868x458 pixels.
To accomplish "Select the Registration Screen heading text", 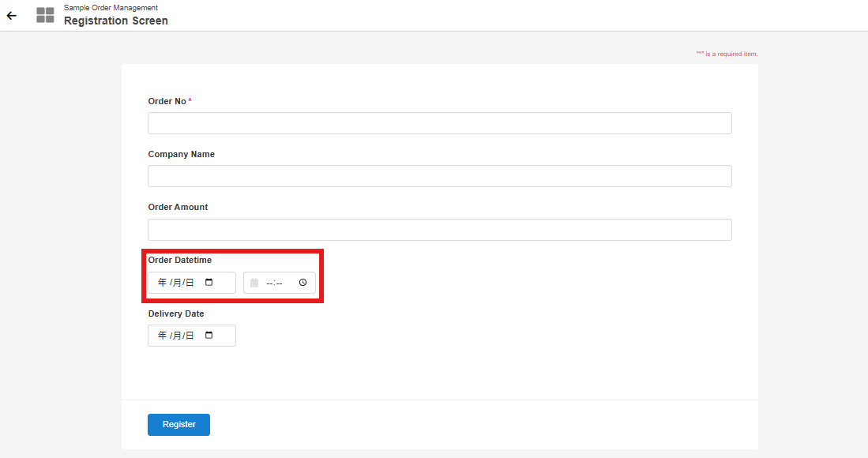I will (x=115, y=21).
